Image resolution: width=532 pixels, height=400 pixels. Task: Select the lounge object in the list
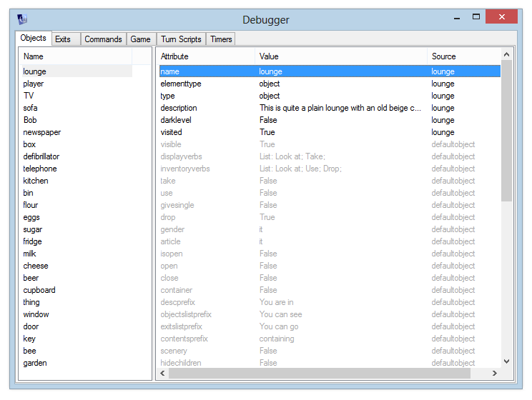tap(76, 71)
